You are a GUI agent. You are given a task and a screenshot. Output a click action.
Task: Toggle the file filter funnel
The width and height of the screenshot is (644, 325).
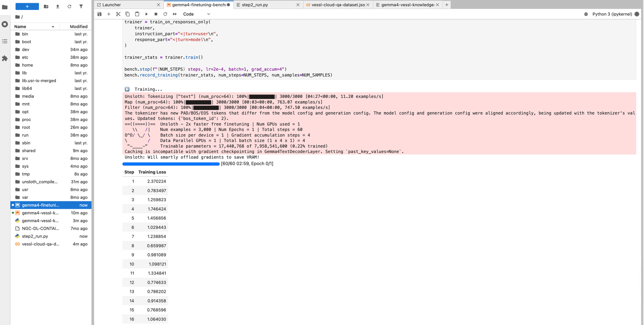(x=81, y=6)
